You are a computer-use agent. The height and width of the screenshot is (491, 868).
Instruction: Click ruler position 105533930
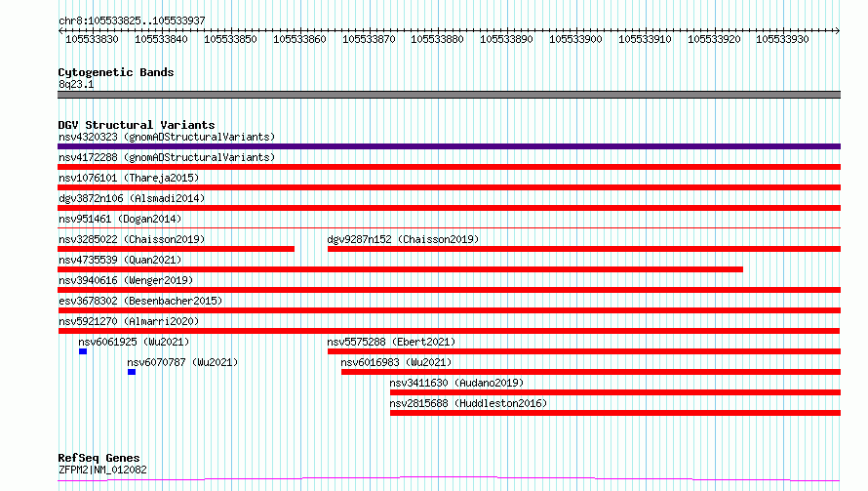click(x=782, y=39)
